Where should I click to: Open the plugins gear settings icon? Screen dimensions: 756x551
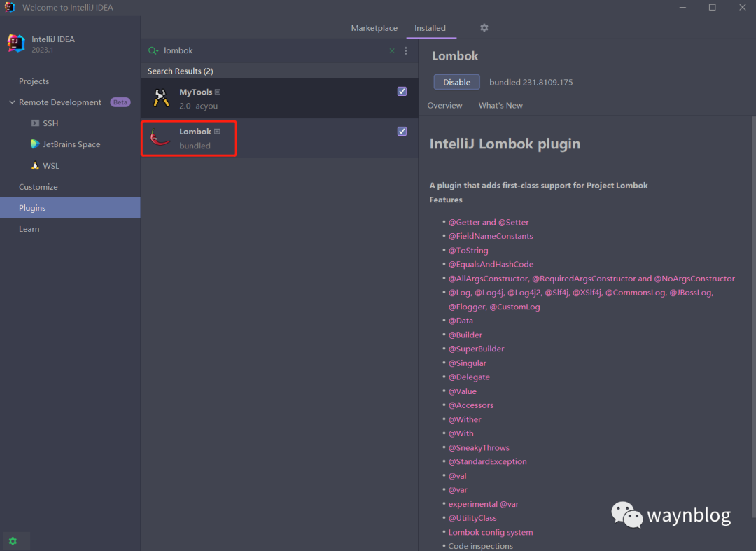click(x=484, y=28)
